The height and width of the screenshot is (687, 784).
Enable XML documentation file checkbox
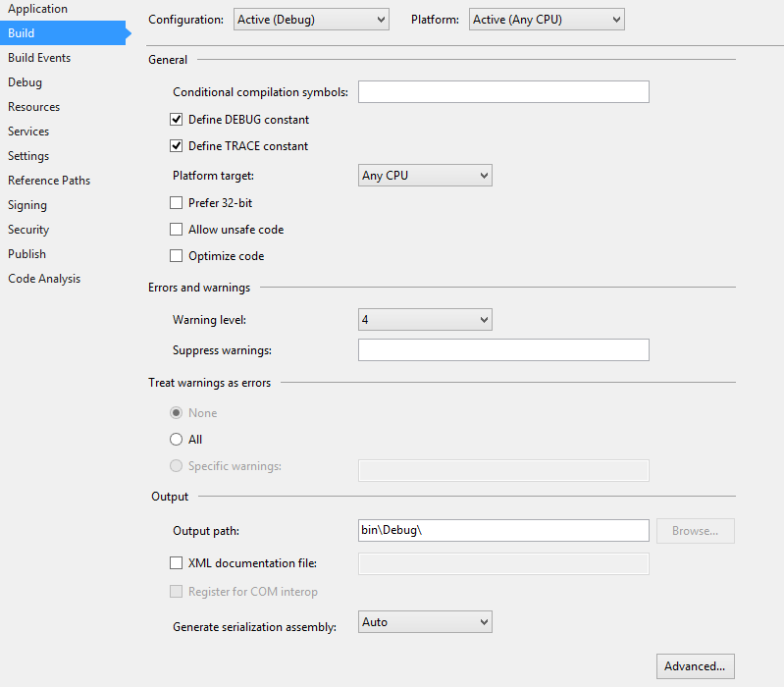tap(177, 563)
